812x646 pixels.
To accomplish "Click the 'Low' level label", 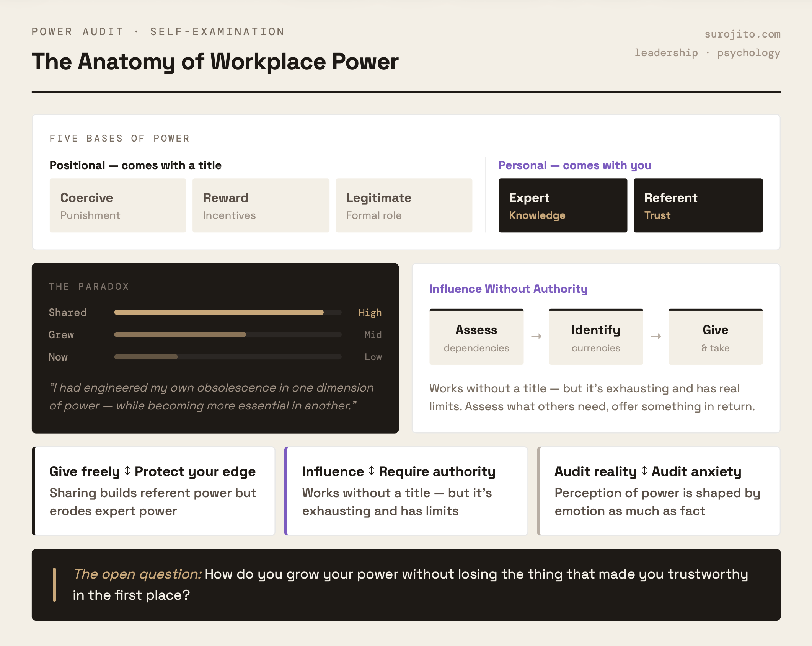I will [x=373, y=357].
